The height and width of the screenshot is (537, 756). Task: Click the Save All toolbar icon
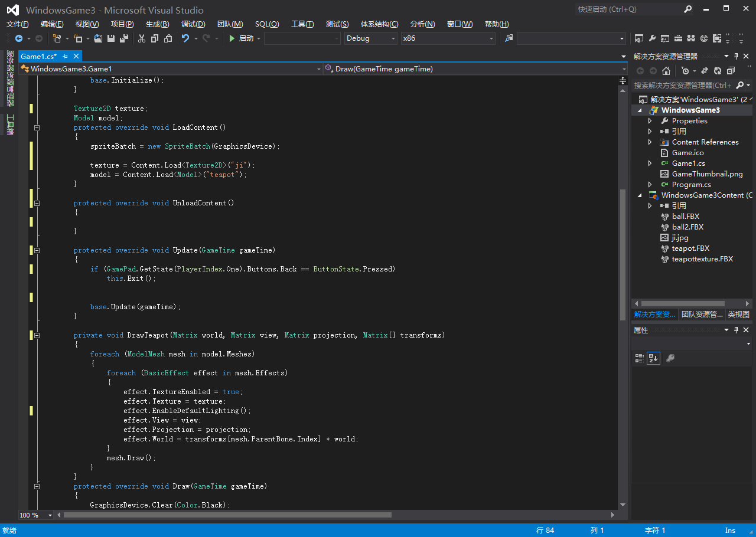point(124,38)
